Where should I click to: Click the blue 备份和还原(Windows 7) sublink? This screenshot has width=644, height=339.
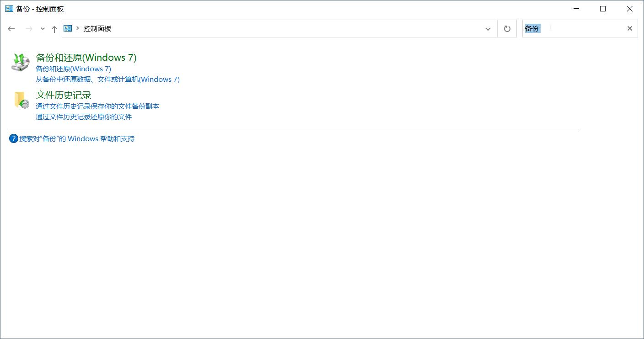coord(73,69)
